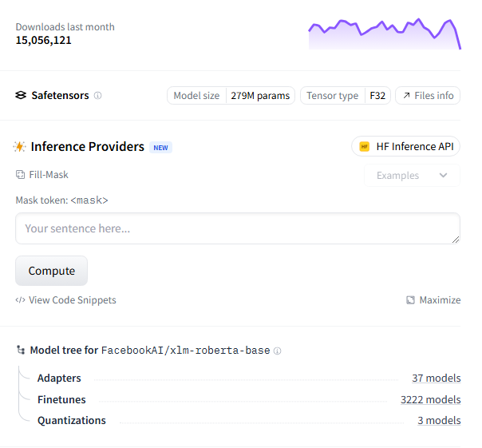This screenshot has height=448, width=482.
Task: Click the downloads trend sparkline chart
Action: [x=385, y=34]
